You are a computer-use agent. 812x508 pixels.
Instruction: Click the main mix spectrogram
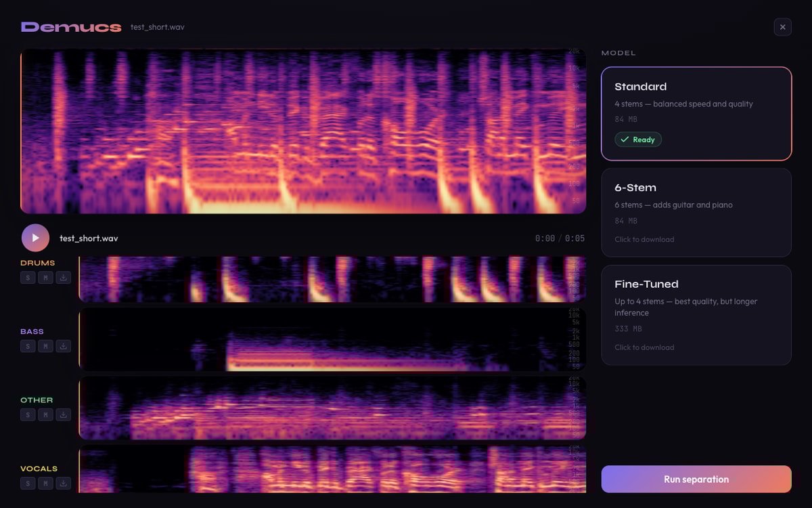[303, 131]
